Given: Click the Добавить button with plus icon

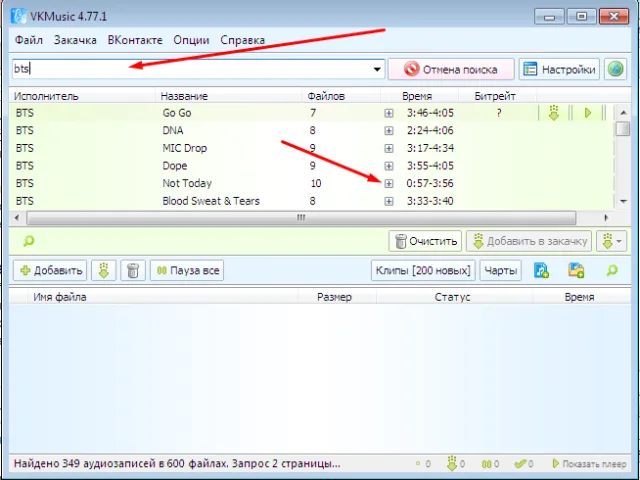Looking at the screenshot, I should click(x=50, y=271).
